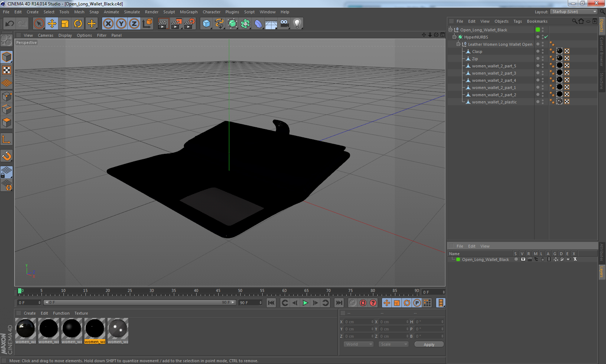Collapse the HyperNURBS tree node
This screenshot has width=606, height=364.
(x=454, y=37)
